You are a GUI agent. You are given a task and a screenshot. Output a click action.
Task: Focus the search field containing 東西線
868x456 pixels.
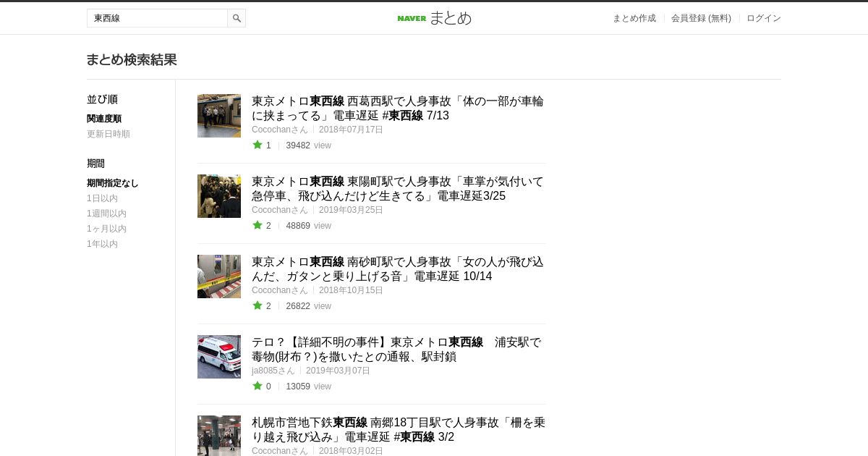point(157,18)
